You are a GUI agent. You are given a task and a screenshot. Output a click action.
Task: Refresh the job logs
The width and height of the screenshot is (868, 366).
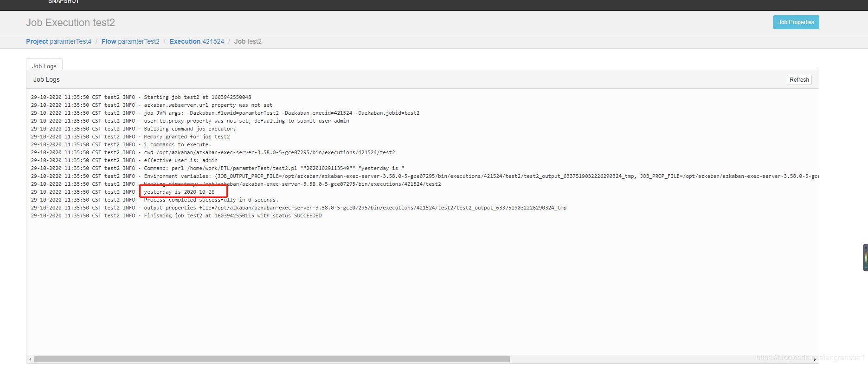799,80
